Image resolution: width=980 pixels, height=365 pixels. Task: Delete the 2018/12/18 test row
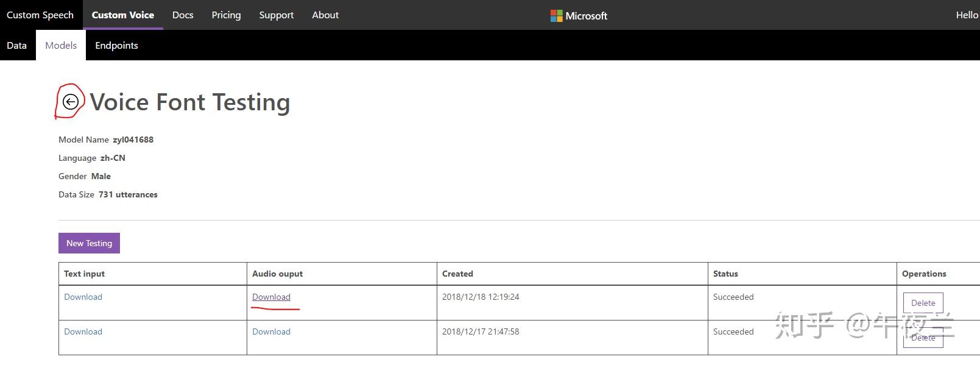click(923, 303)
